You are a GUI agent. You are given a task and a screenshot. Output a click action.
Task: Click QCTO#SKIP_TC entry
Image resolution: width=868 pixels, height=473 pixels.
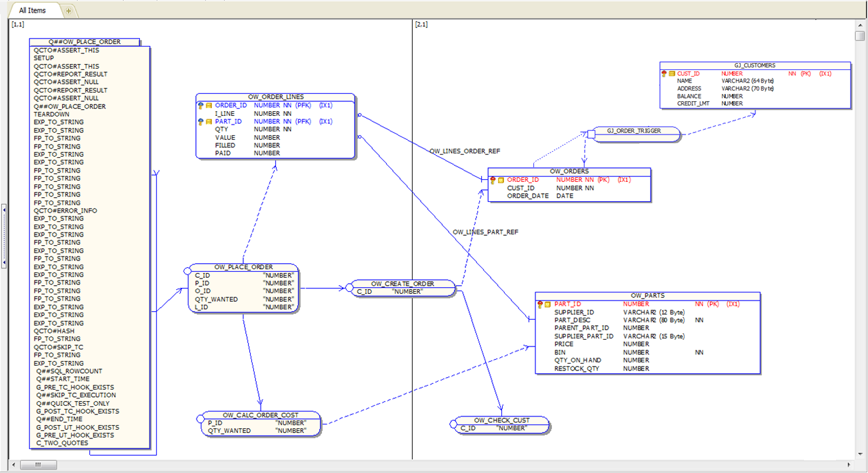tap(58, 347)
